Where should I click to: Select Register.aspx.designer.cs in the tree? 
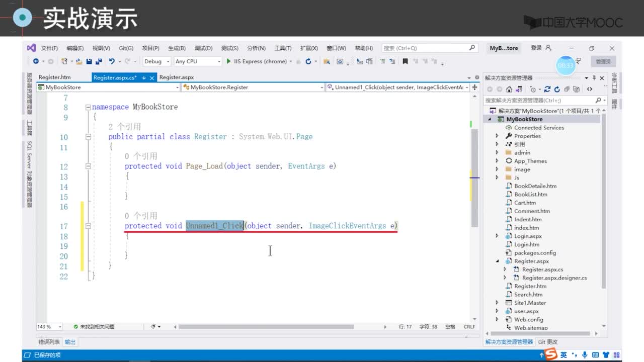pyautogui.click(x=554, y=278)
